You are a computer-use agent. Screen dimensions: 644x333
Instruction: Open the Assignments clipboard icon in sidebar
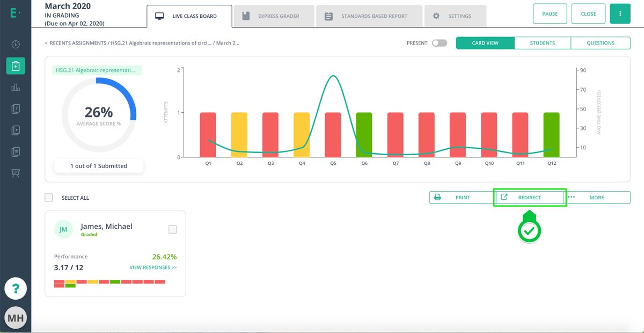coord(15,66)
